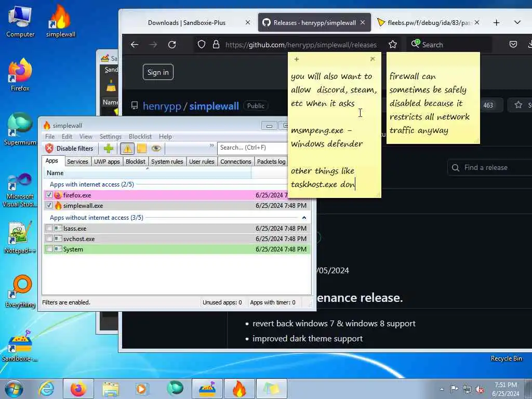The image size is (532, 399).
Task: Switch to Packets log tab
Action: 271,162
